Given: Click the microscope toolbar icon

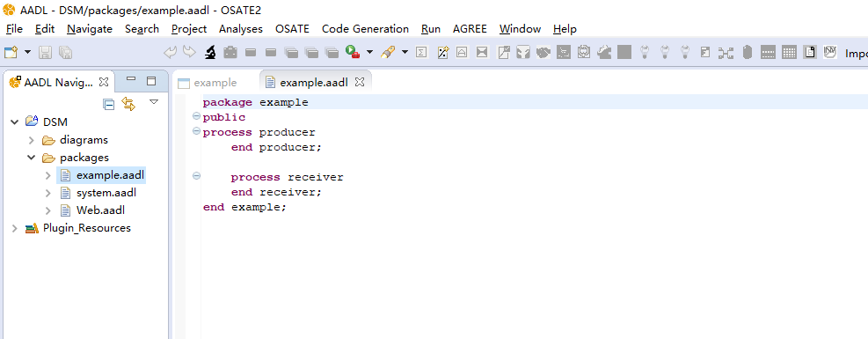Looking at the screenshot, I should 210,52.
